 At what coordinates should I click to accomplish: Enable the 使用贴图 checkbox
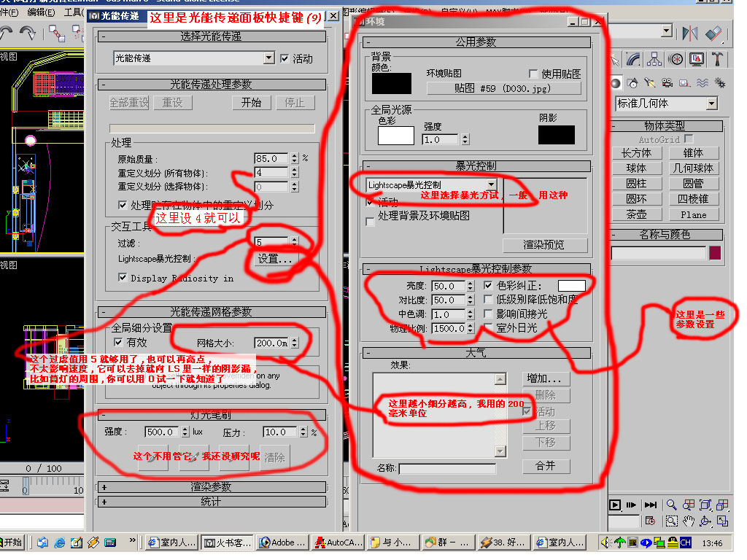533,74
